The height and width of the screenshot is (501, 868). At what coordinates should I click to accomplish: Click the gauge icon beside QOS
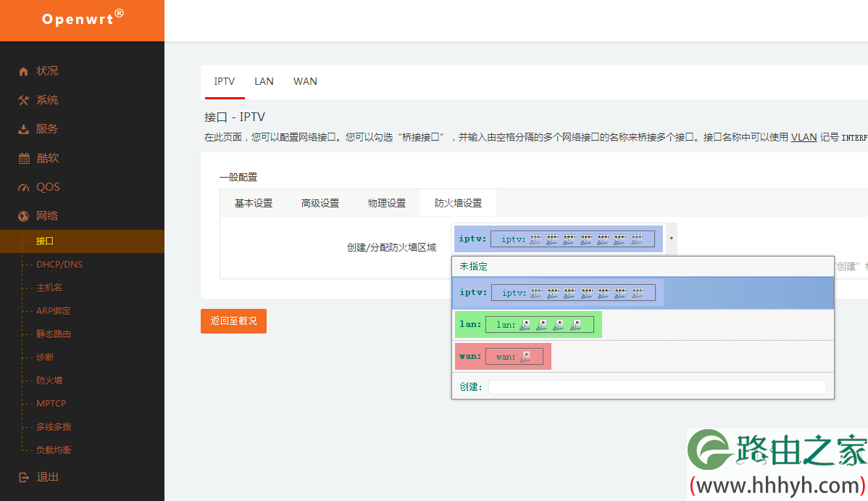[x=23, y=187]
